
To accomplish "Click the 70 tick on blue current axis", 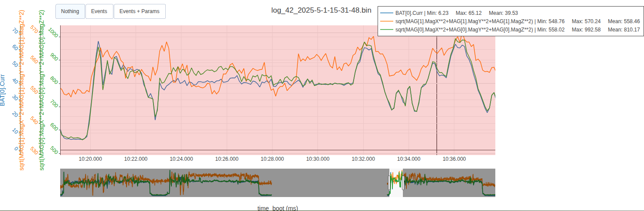I will [16, 31].
